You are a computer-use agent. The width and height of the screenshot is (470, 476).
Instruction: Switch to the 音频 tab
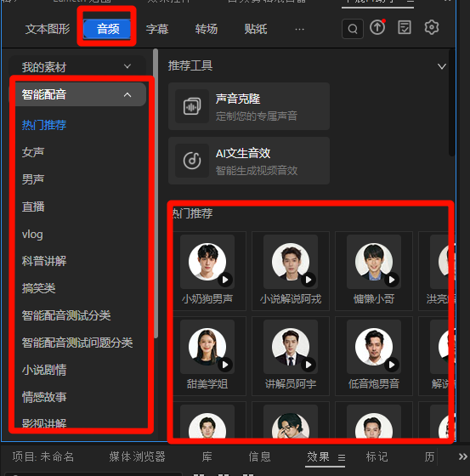[x=108, y=29]
